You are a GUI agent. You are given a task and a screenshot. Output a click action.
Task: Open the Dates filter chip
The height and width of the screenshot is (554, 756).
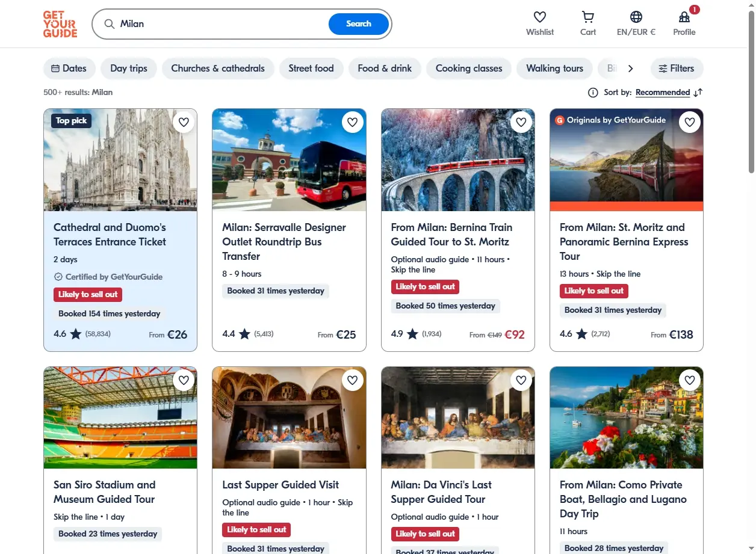point(69,69)
